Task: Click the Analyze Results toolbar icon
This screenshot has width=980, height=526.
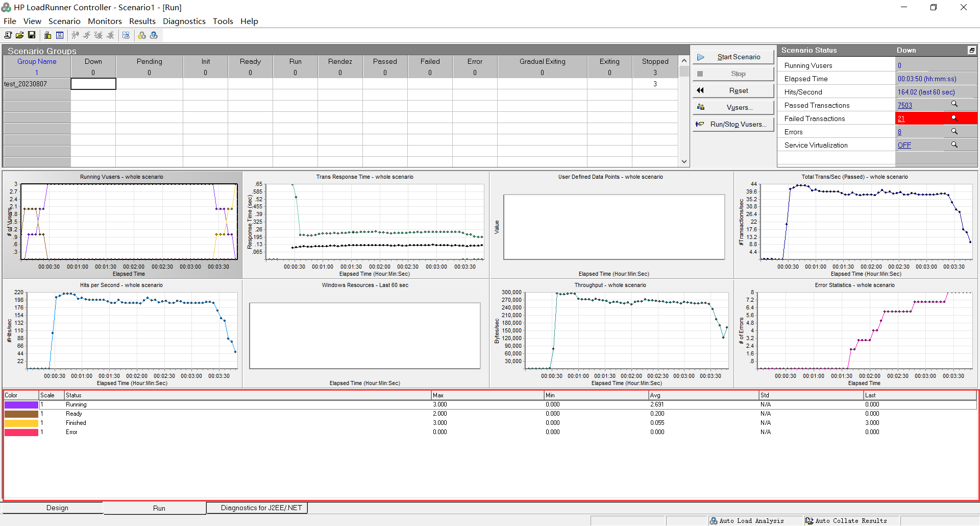Action: point(126,35)
